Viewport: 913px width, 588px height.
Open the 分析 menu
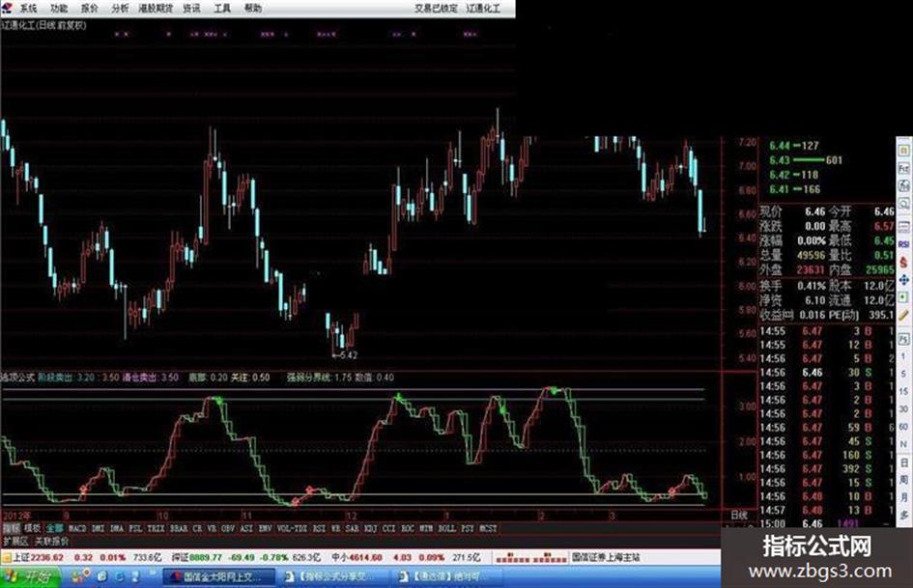pyautogui.click(x=120, y=8)
